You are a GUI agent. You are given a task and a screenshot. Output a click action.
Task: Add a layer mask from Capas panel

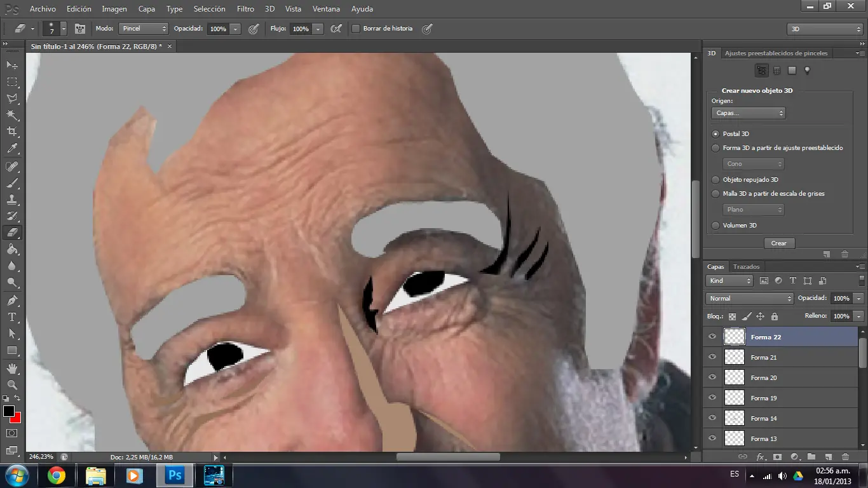coord(777,456)
